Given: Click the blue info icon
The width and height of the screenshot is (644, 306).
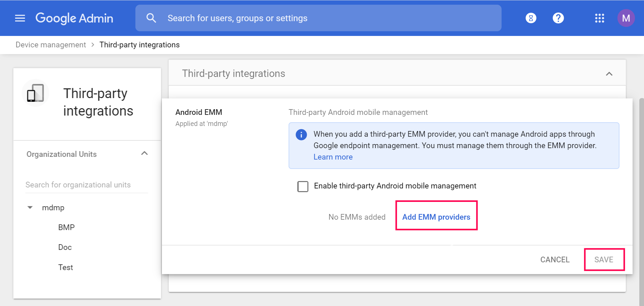Looking at the screenshot, I should click(x=301, y=135).
